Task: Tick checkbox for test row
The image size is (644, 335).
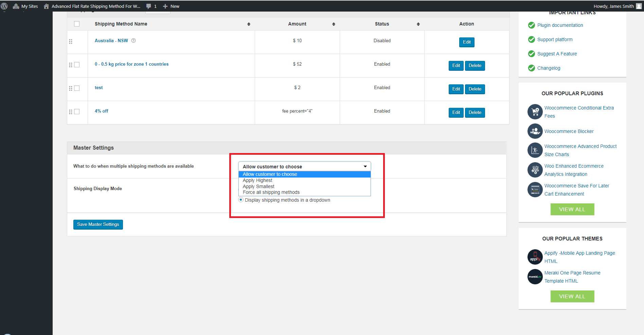Action: click(x=77, y=88)
